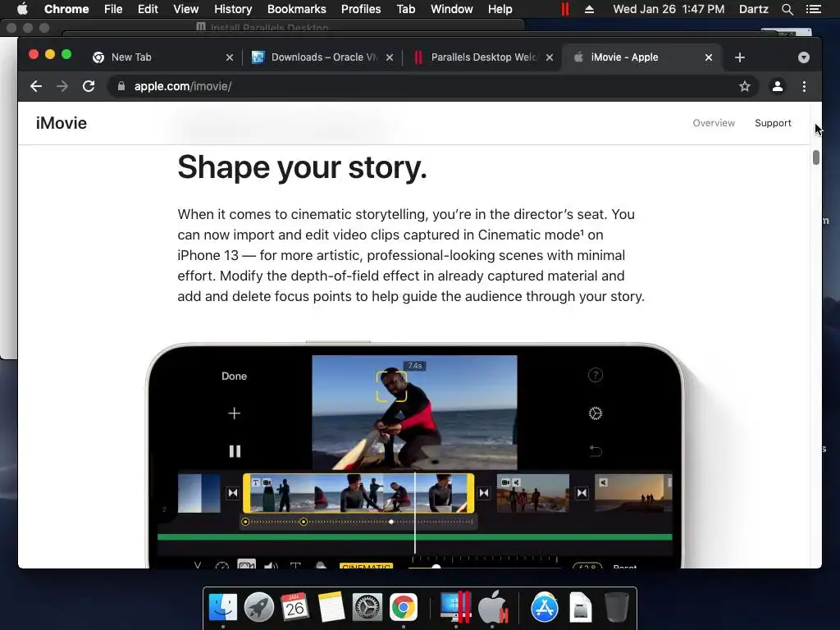840x630 pixels.
Task: Click the green audio track bar
Action: coord(414,536)
